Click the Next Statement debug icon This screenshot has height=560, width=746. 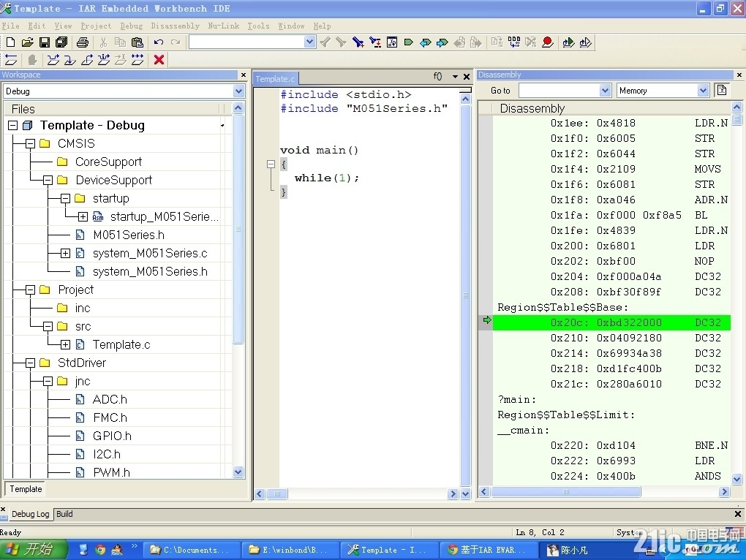104,59
